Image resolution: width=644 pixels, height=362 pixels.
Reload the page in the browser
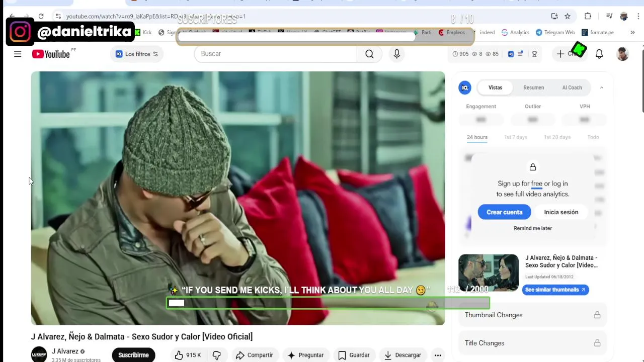pos(41,16)
